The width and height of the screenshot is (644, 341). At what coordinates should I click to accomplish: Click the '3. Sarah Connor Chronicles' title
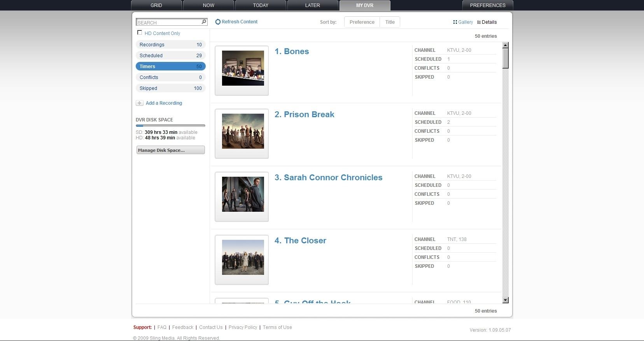coord(329,178)
